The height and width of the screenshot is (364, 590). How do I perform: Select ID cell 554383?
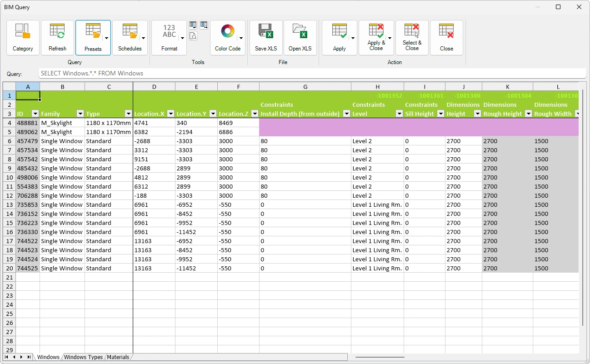[28, 186]
